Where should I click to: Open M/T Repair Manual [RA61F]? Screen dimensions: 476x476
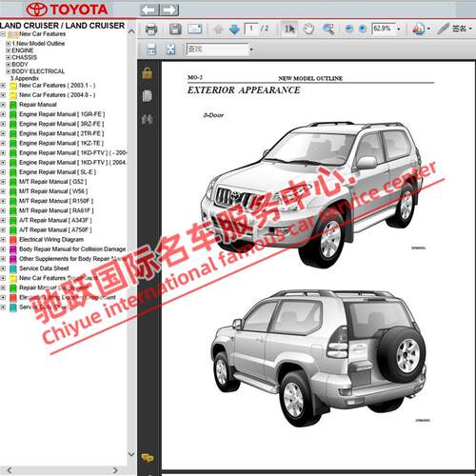click(56, 210)
